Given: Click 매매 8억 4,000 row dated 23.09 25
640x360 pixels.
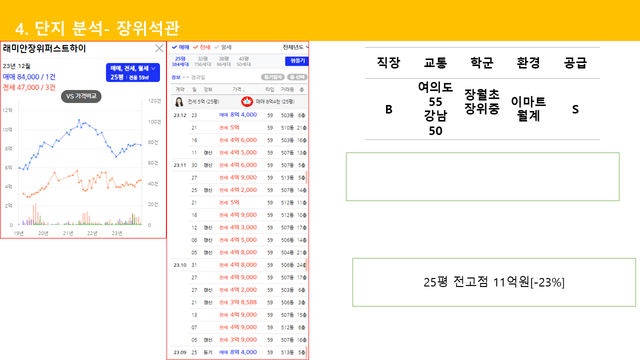Looking at the screenshot, I should coord(239,352).
